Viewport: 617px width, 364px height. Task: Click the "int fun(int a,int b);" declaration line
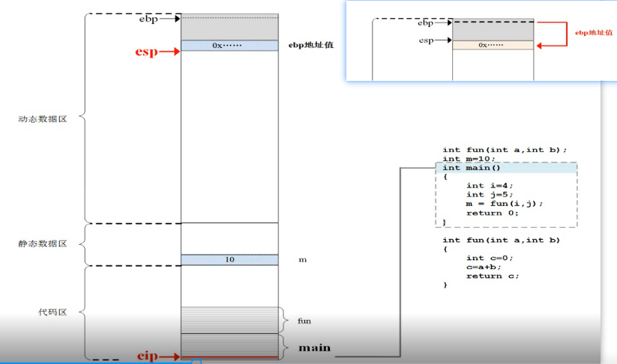pyautogui.click(x=505, y=150)
